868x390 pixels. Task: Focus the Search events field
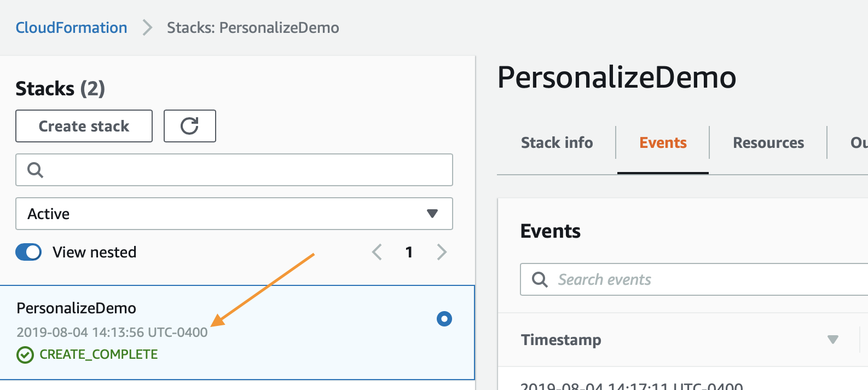tap(694, 279)
